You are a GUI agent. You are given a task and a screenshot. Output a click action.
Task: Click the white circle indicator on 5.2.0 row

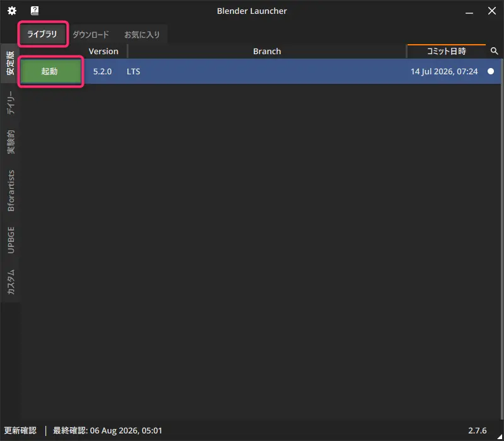pyautogui.click(x=491, y=71)
